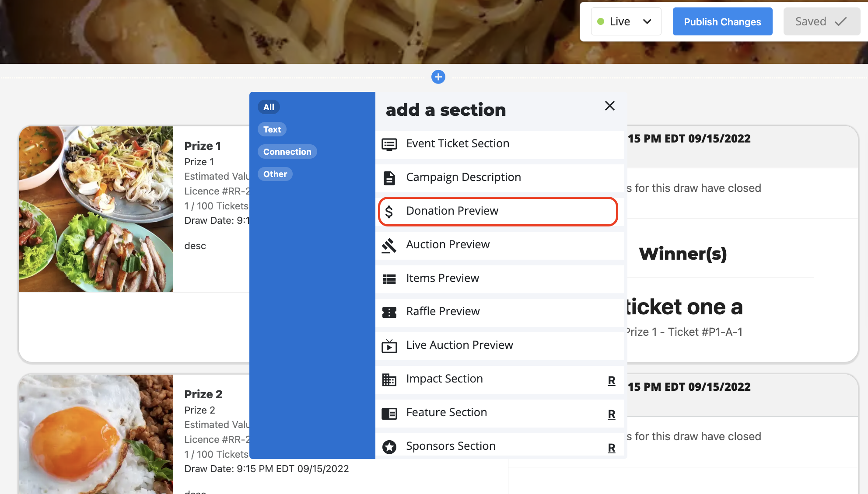
Task: Filter sections by Text
Action: tap(272, 129)
